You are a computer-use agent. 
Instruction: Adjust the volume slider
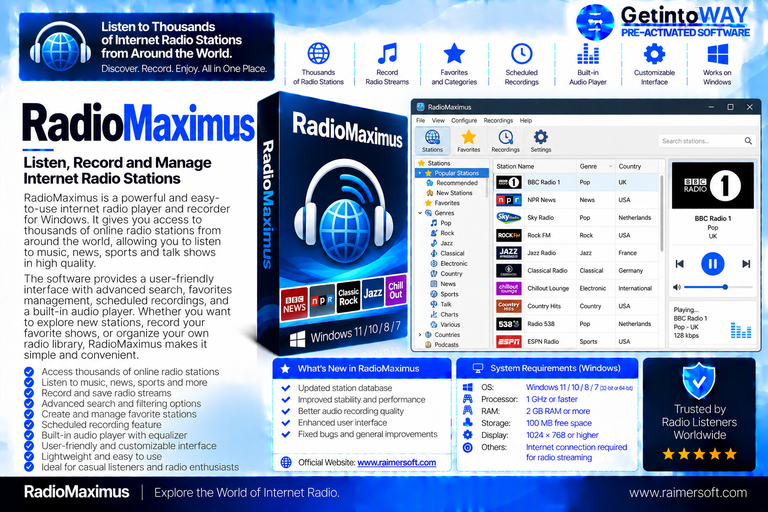(x=718, y=287)
